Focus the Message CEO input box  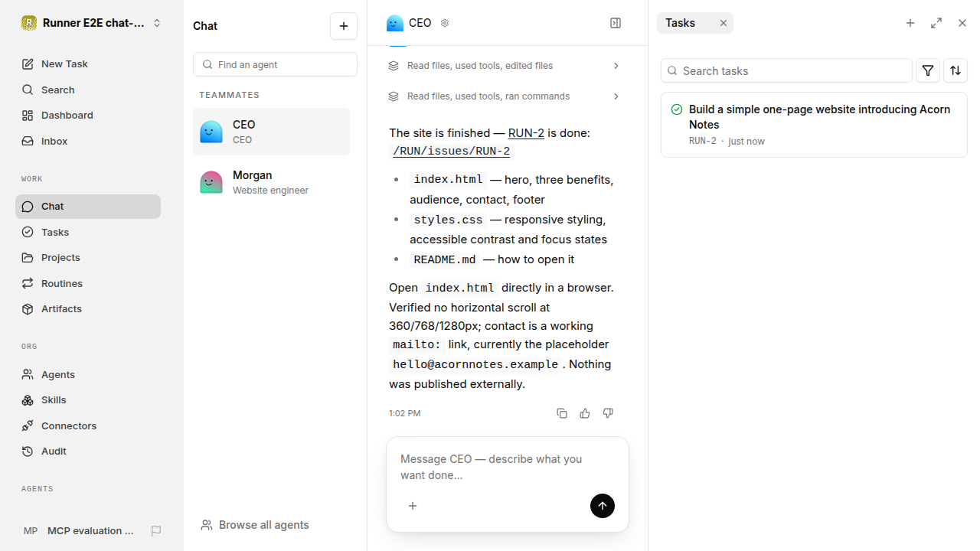508,467
